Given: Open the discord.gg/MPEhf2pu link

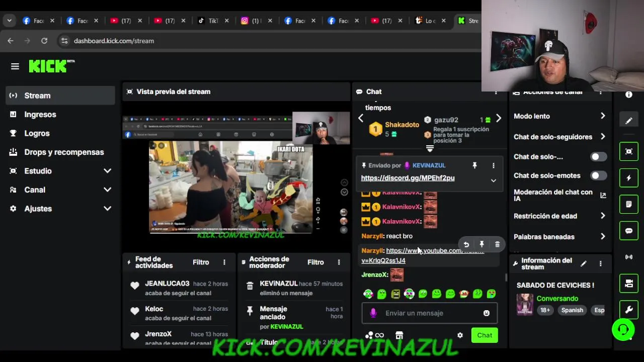Looking at the screenshot, I should (x=408, y=178).
